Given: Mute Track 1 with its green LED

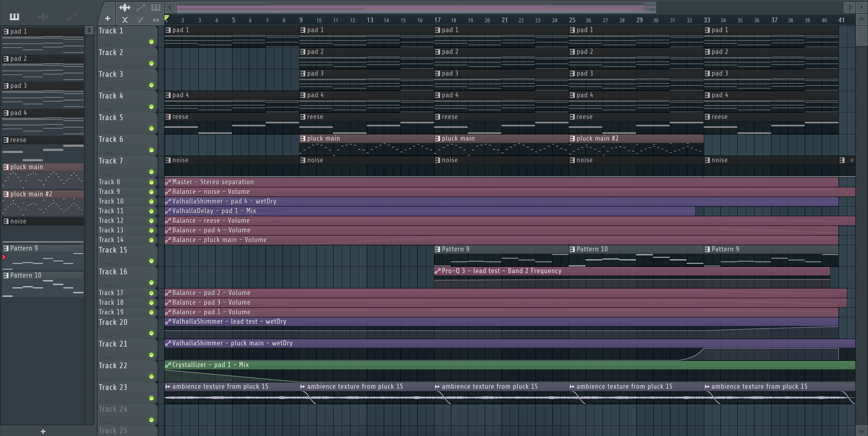Looking at the screenshot, I should (151, 42).
